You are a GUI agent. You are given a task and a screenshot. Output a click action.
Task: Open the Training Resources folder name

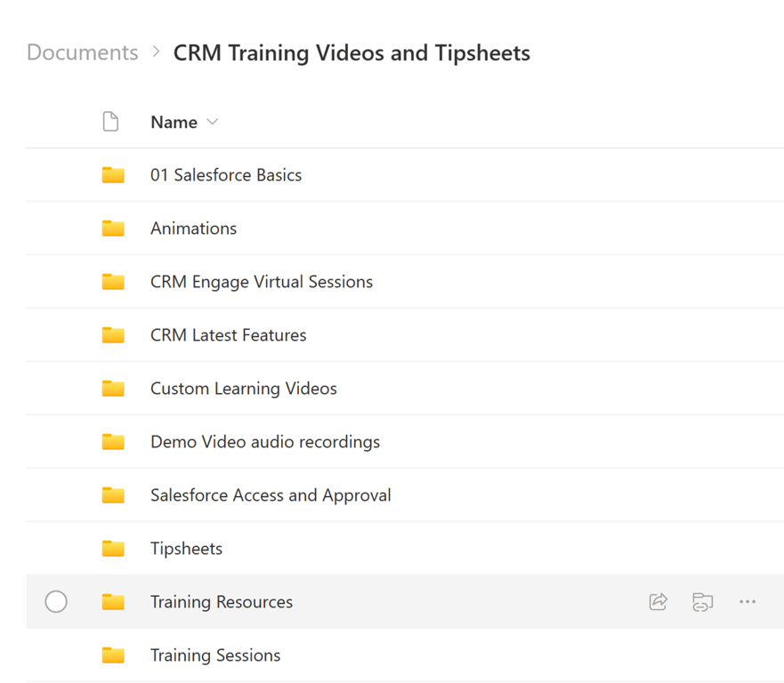(222, 602)
